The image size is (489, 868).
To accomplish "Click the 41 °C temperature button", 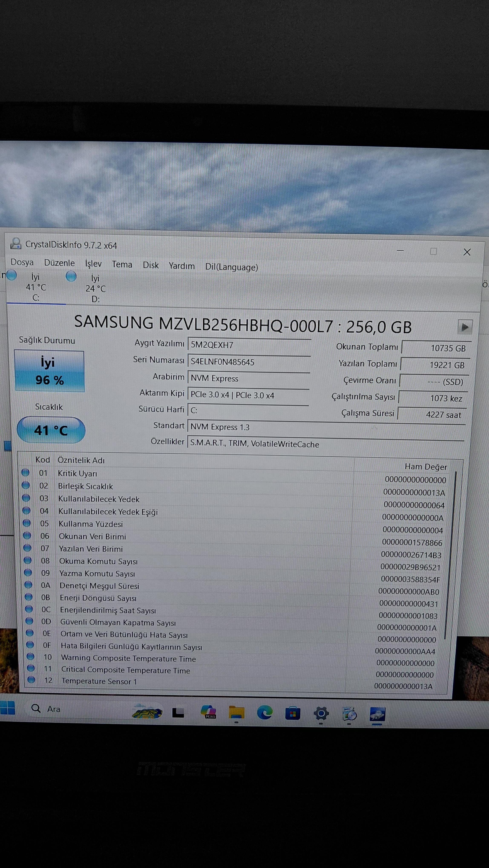I will coord(51,430).
